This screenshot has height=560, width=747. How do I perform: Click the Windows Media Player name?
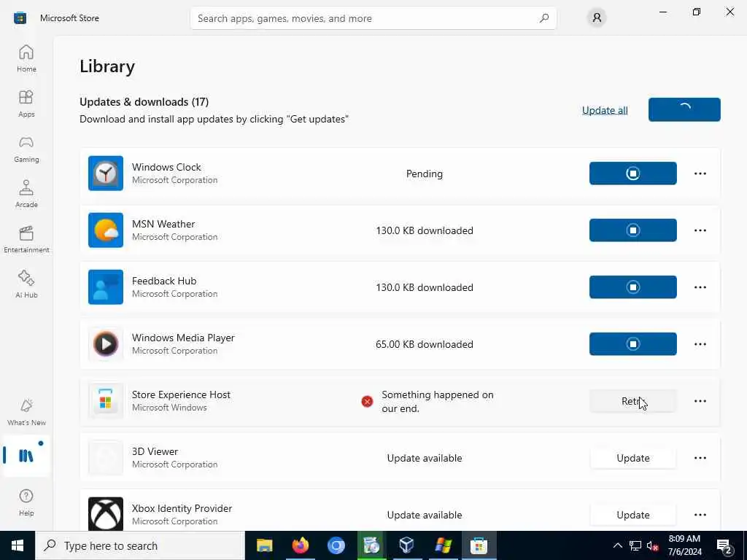pos(183,338)
